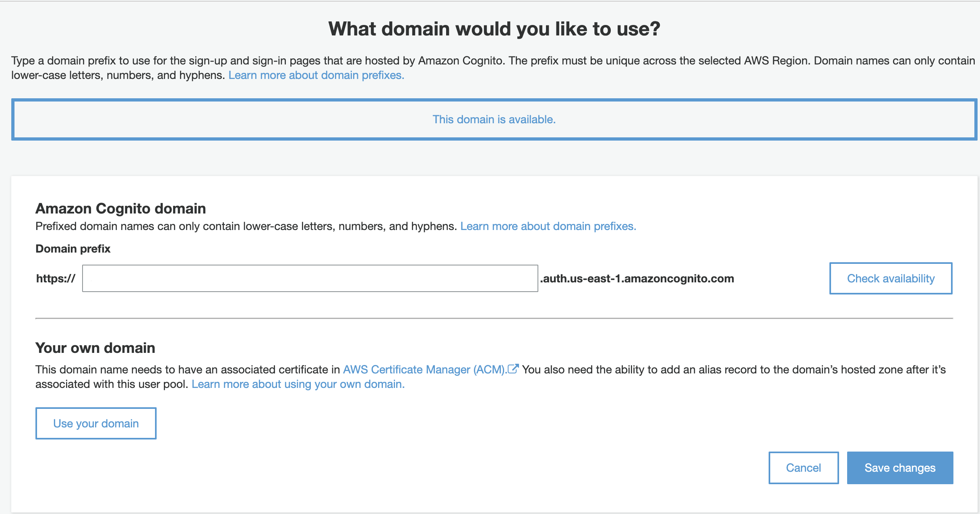Viewport: 980px width, 514px height.
Task: Click the Check availability button
Action: click(891, 278)
